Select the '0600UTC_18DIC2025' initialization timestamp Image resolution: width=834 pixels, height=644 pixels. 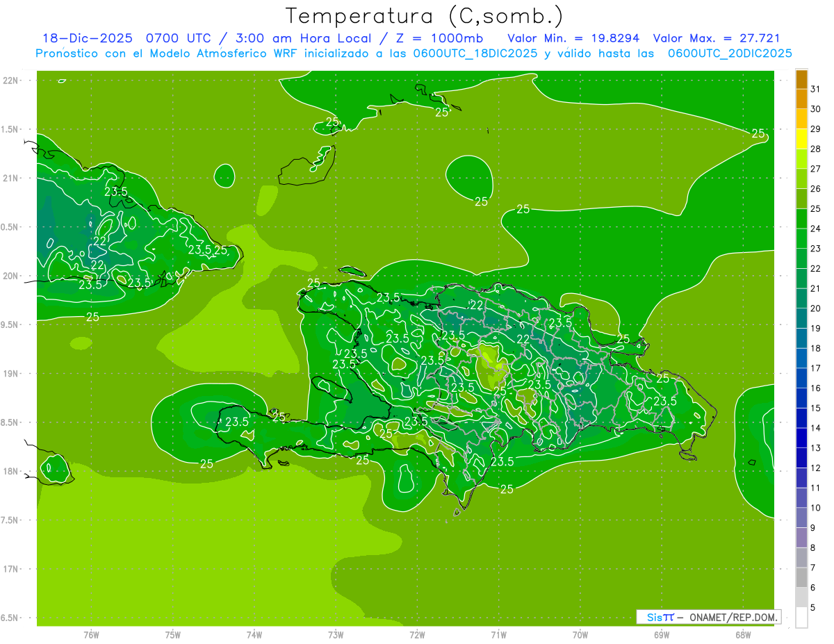pyautogui.click(x=475, y=53)
